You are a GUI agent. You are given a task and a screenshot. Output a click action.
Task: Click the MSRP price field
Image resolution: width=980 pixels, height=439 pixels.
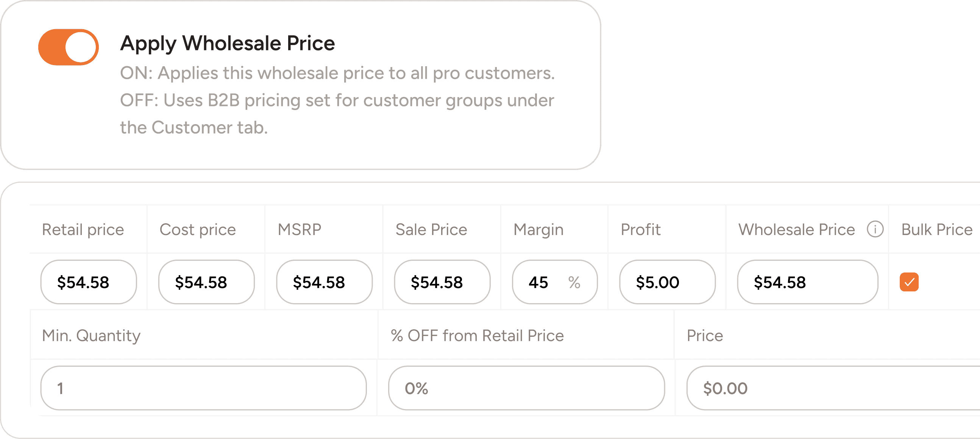tap(324, 282)
